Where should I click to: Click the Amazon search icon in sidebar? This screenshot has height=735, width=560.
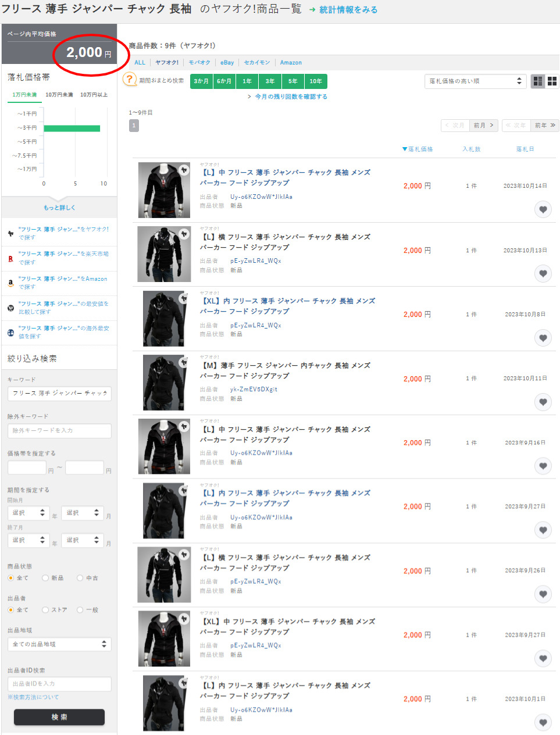(x=10, y=283)
